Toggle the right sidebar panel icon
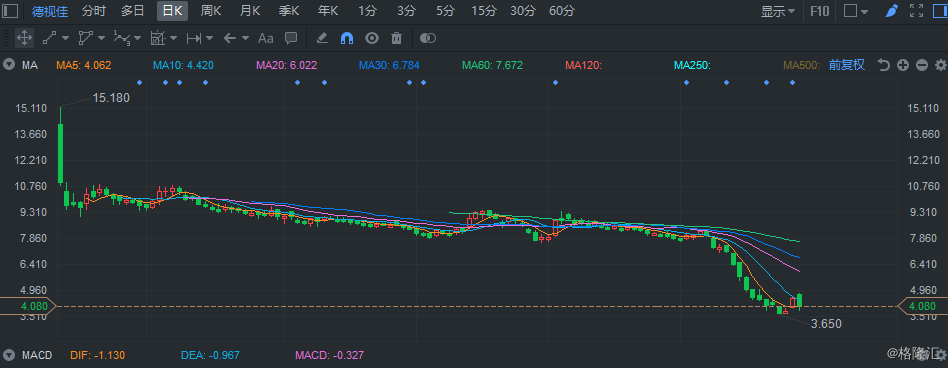 [940, 11]
